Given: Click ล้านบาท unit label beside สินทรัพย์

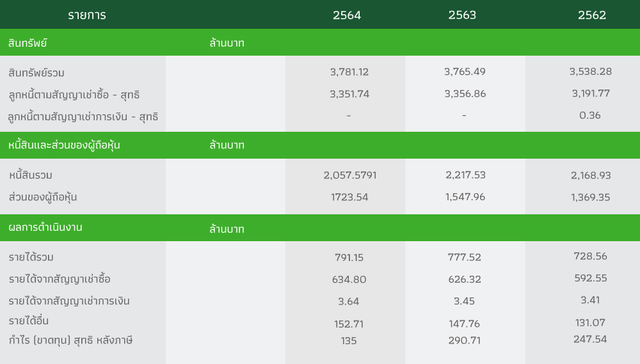Looking at the screenshot, I should (x=227, y=43).
